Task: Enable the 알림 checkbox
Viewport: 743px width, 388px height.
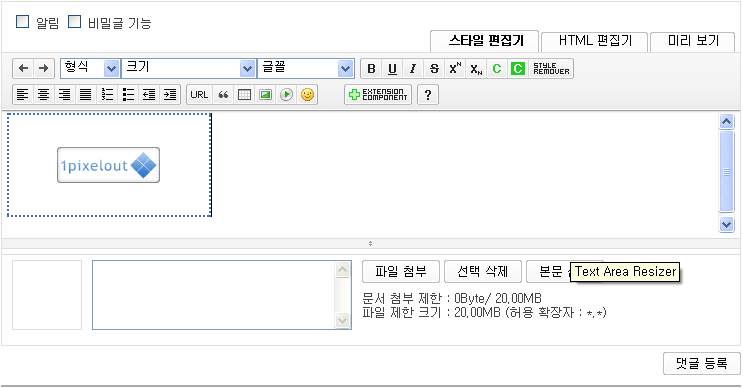Action: [x=22, y=22]
